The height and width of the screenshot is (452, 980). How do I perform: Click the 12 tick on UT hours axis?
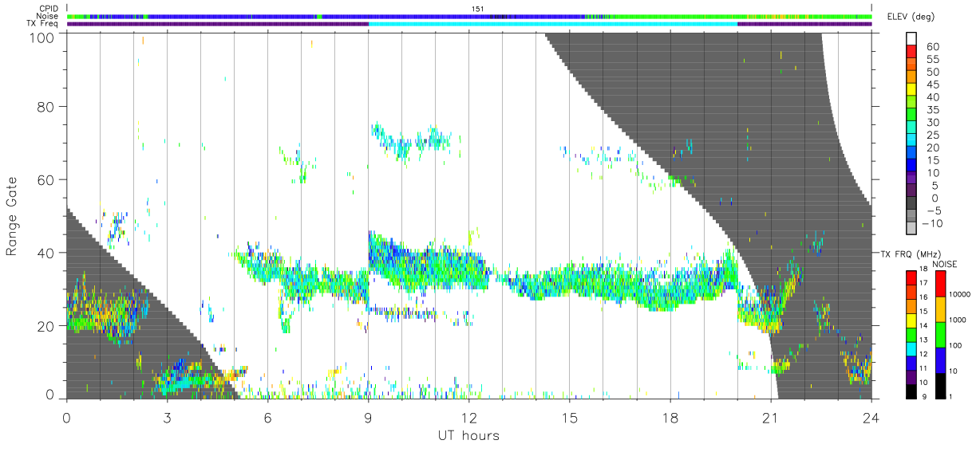point(468,418)
